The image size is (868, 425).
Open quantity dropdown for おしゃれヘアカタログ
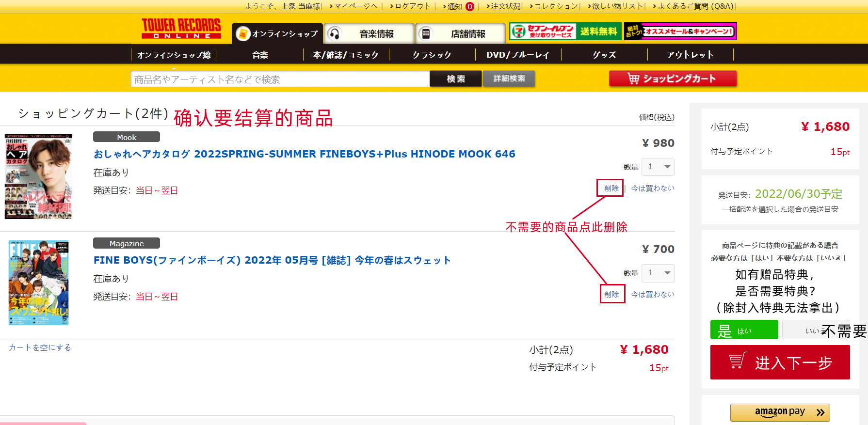[x=658, y=167]
